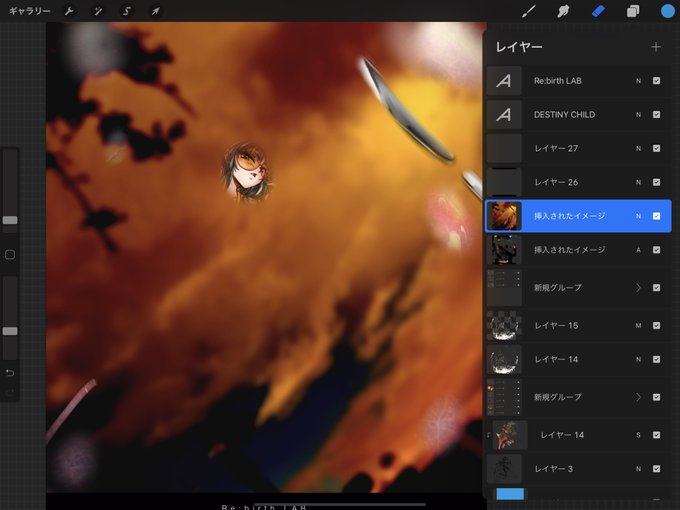
Task: Add a new layer with plus
Action: click(656, 47)
